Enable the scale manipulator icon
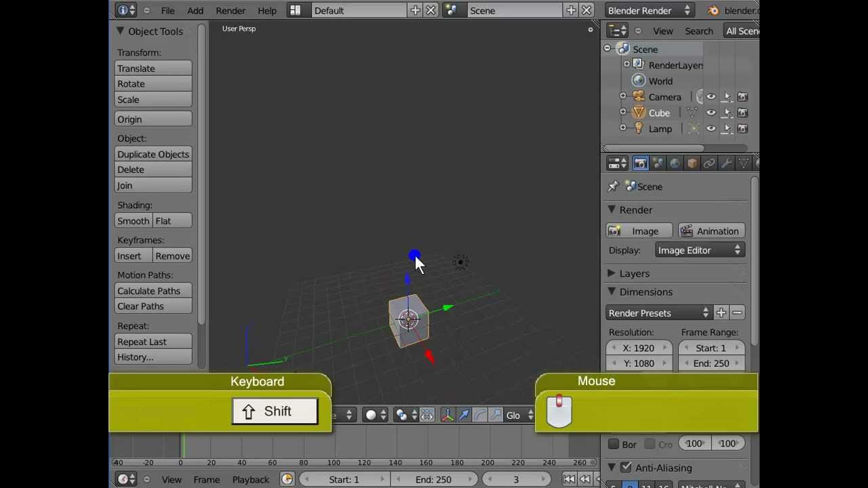This screenshot has width=868, height=488. (x=496, y=415)
